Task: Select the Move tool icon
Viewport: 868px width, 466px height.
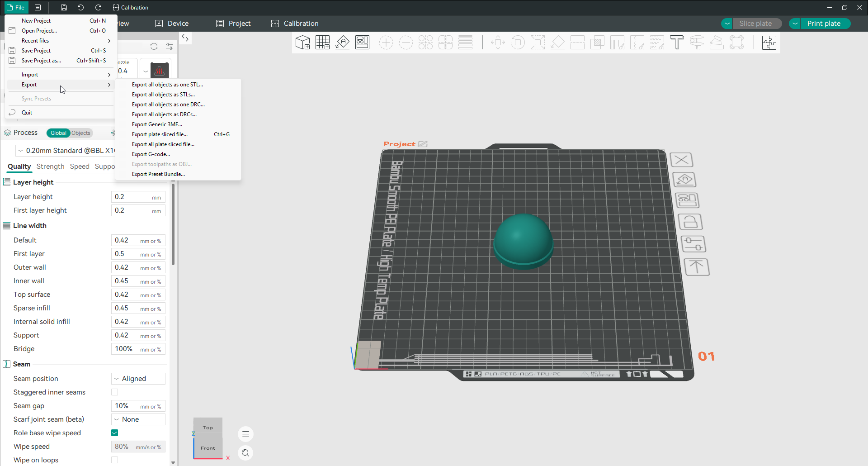Action: (498, 43)
